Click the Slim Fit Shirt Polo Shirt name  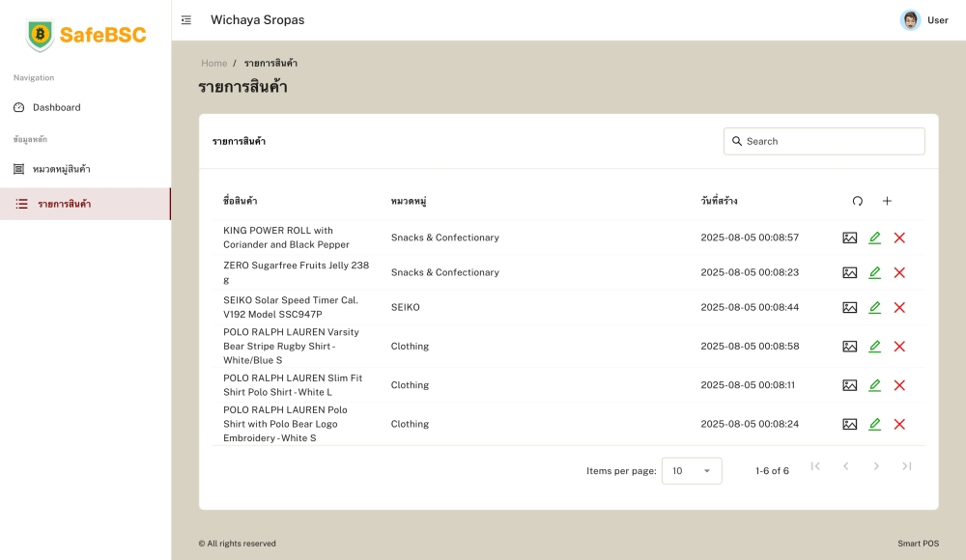[x=293, y=385]
